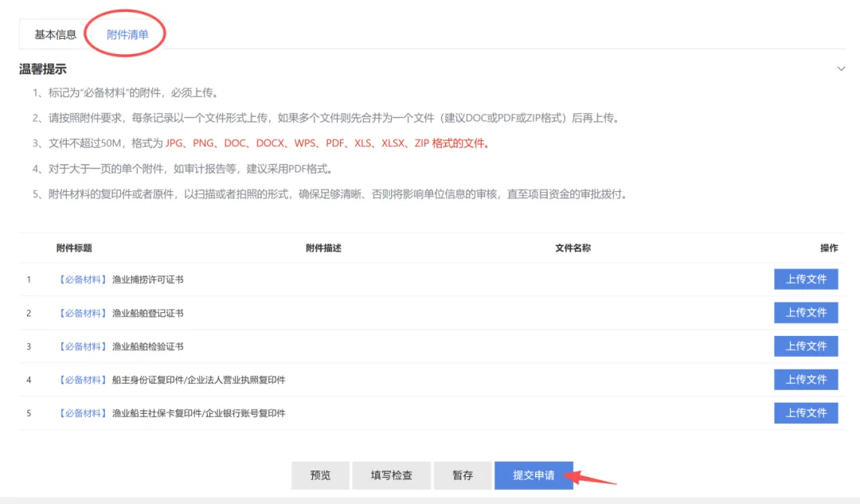Click the red file formats text JPG、PNG
The image size is (860, 504).
coord(327,143)
